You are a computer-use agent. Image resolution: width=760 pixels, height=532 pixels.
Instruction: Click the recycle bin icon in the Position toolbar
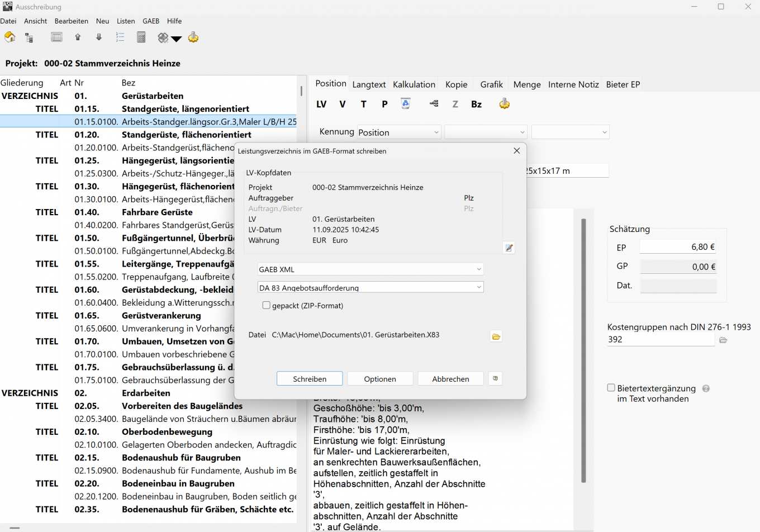[406, 104]
